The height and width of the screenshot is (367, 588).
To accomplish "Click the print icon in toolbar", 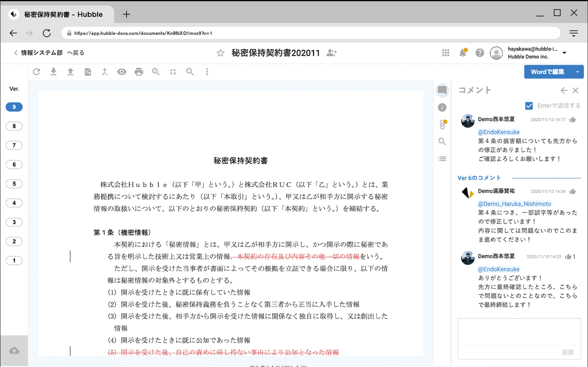I will [x=139, y=72].
